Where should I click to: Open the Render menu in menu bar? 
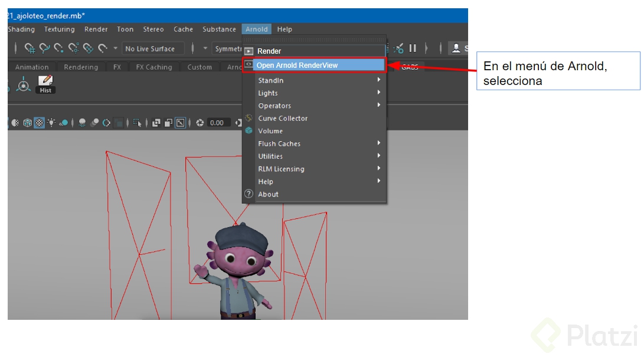[96, 29]
